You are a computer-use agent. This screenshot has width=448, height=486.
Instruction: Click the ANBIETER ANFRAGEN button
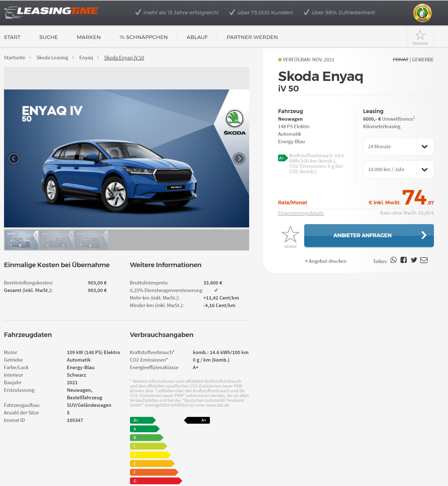coord(369,235)
